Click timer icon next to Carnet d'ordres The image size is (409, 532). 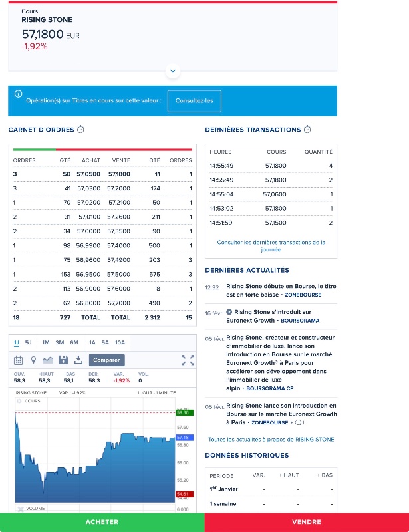(x=80, y=130)
